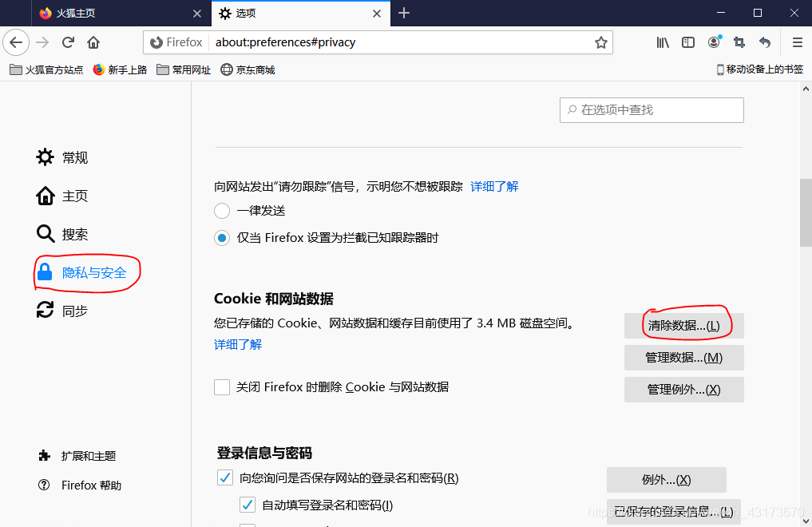Select 仅当 Firefox 设置为拦截已知跟踪器时 radio
Screen dimensions: 812x527
[x=222, y=238]
